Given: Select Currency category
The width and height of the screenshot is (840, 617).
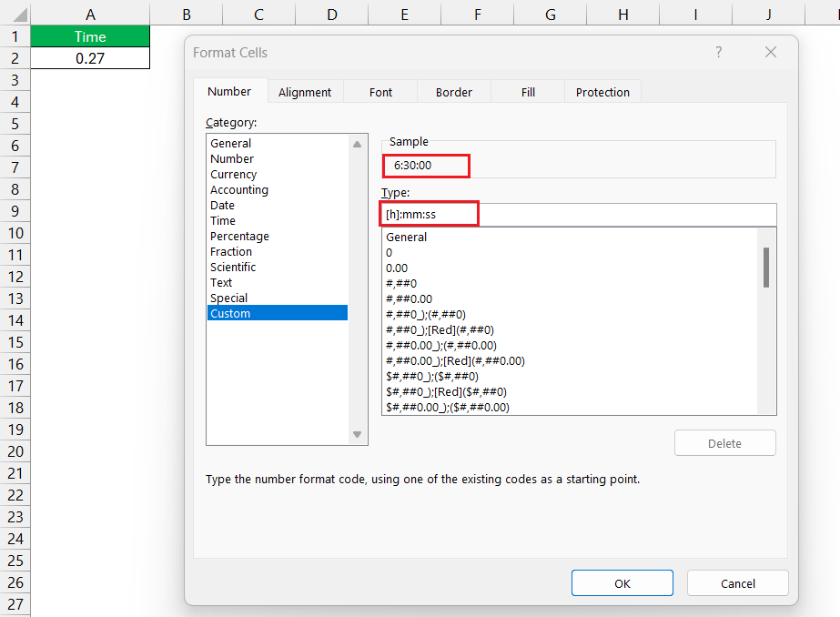Looking at the screenshot, I should coord(278,174).
